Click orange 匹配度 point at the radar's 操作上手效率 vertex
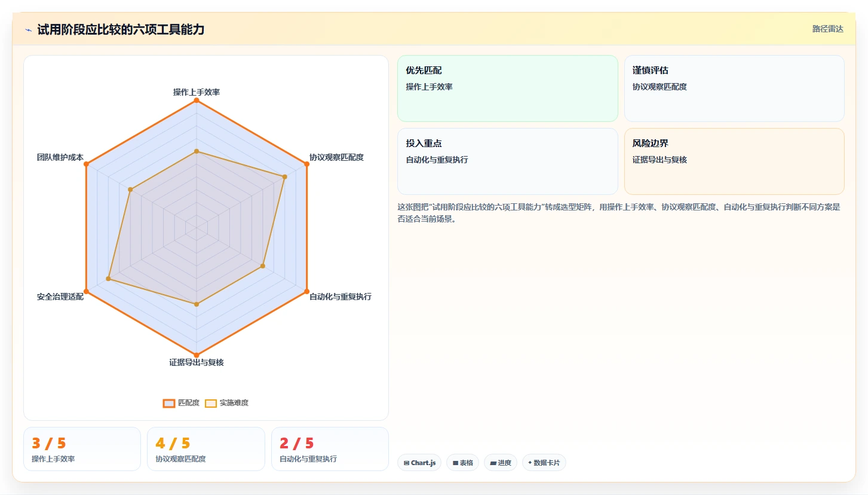868x495 pixels. (x=197, y=100)
